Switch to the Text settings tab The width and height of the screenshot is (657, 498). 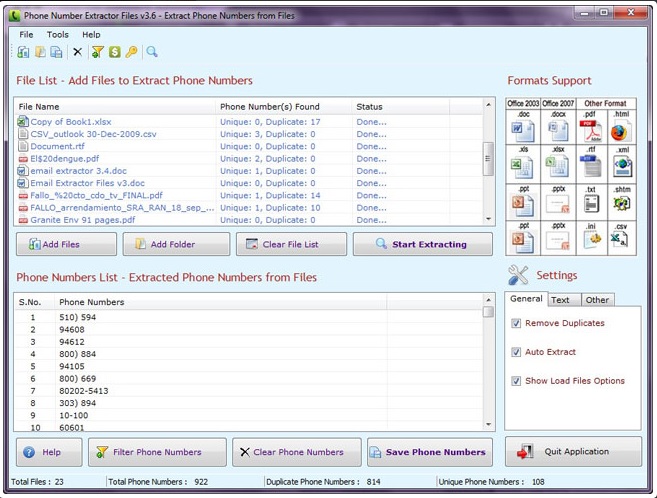tap(560, 299)
